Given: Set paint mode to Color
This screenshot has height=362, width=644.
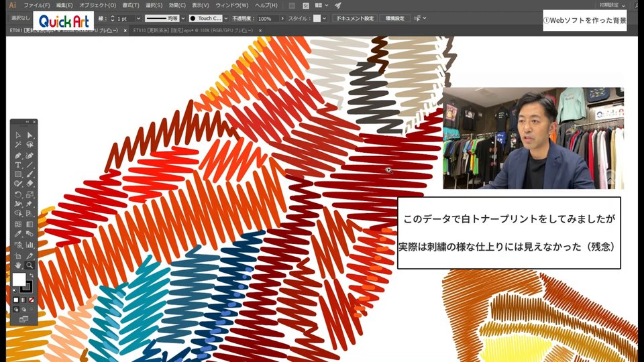Looking at the screenshot, I should [16, 300].
